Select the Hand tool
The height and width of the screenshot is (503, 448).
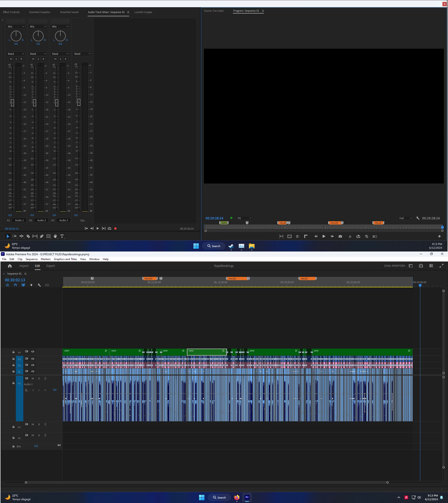click(55, 236)
